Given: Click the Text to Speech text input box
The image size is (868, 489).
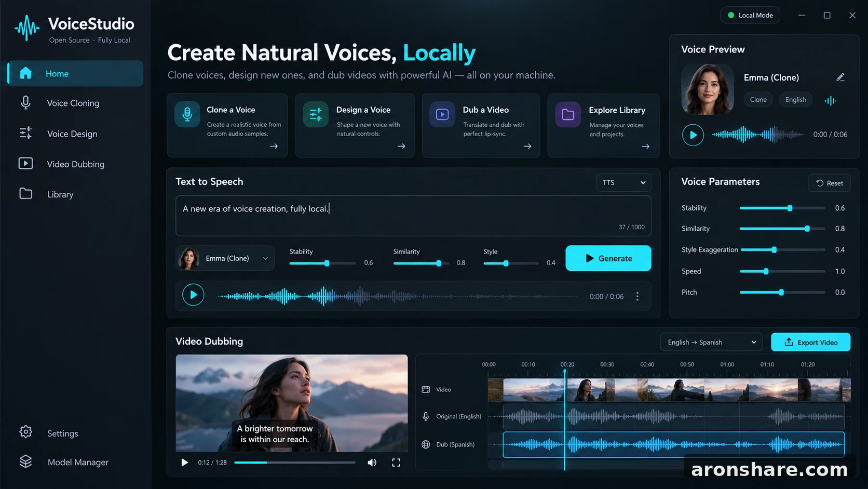Looking at the screenshot, I should coord(413,216).
